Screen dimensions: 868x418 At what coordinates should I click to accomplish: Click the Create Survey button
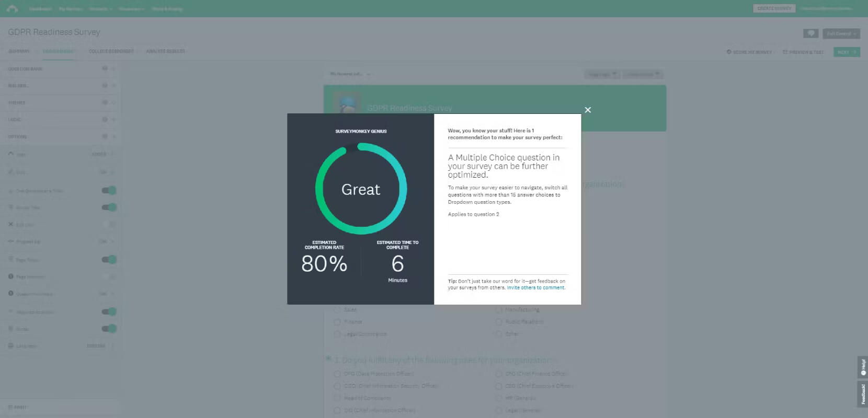[x=774, y=8]
